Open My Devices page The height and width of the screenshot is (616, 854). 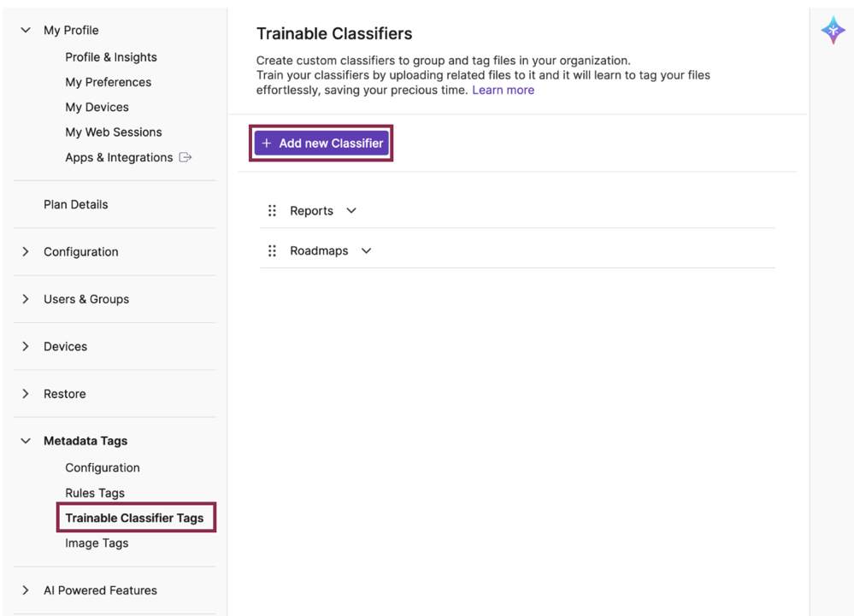click(x=97, y=107)
